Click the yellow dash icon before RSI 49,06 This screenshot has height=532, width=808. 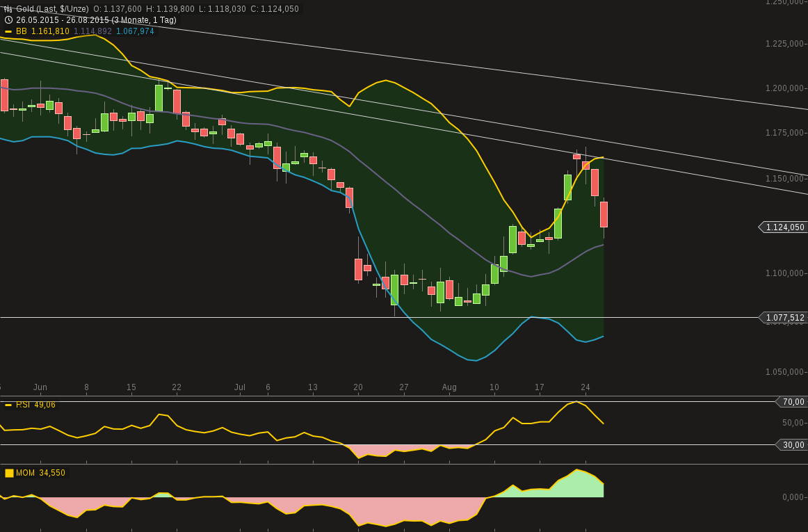[8, 404]
